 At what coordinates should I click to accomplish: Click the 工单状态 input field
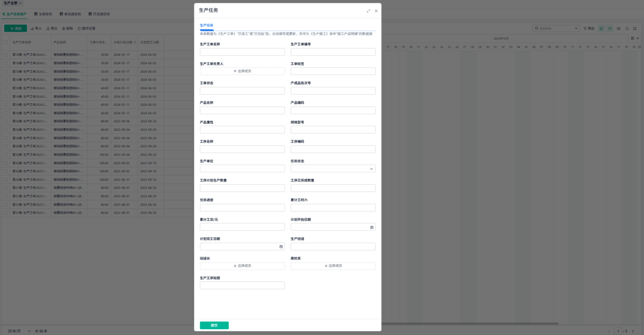click(242, 91)
